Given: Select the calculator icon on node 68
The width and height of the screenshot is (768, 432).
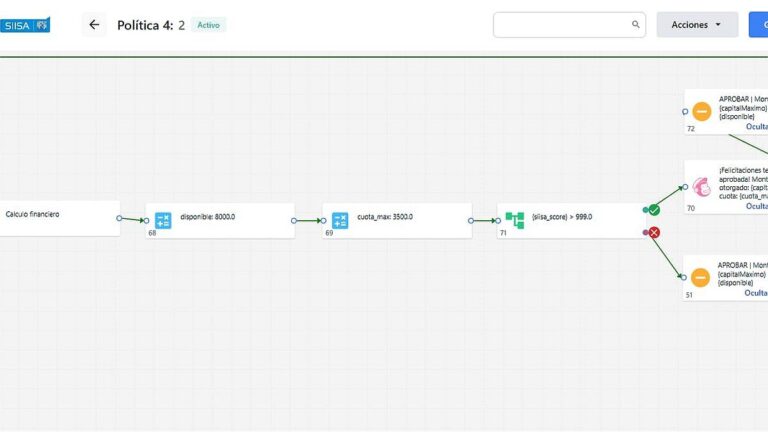Looking at the screenshot, I should coord(163,221).
